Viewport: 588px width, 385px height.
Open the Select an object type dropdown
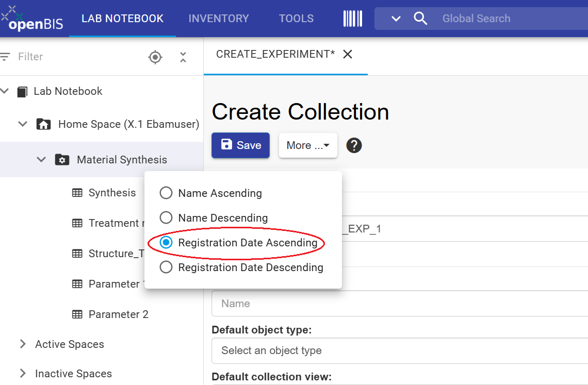point(400,350)
